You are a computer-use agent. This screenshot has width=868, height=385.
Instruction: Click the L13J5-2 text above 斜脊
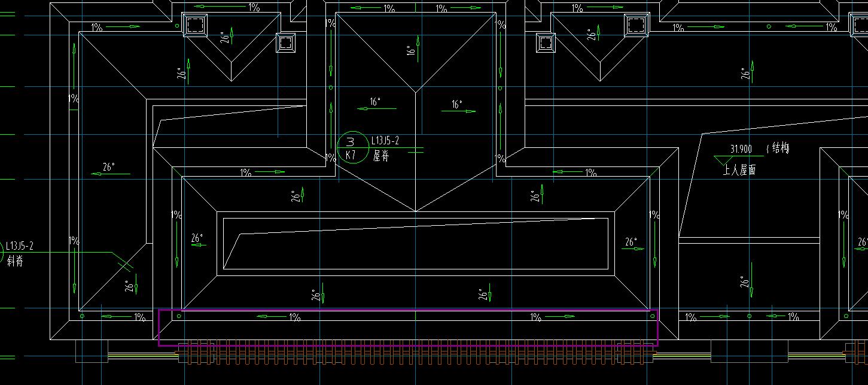click(x=19, y=245)
